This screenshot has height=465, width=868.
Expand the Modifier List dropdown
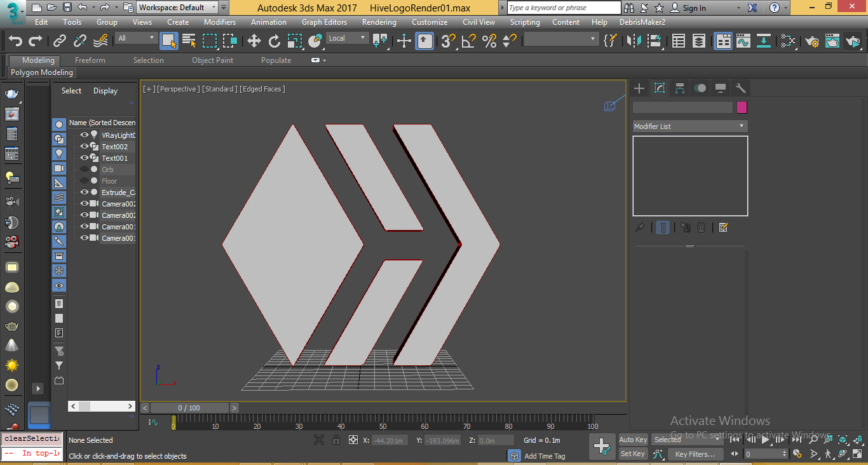(690, 126)
